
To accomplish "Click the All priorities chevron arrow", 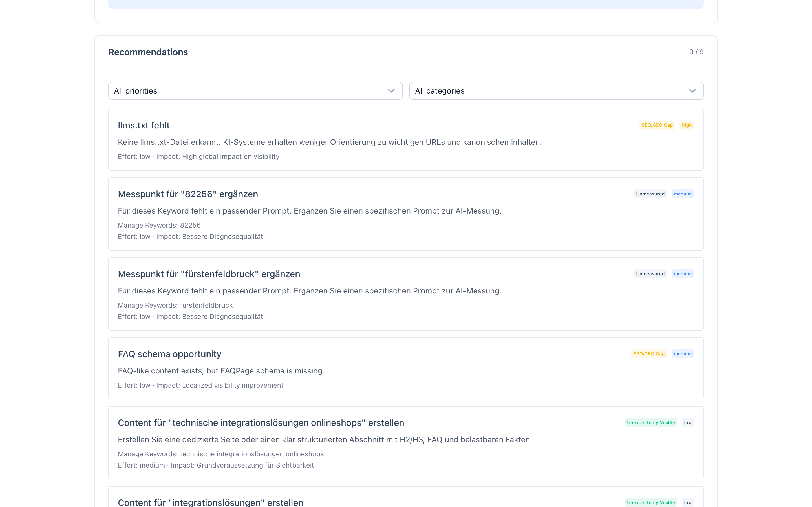I will click(x=391, y=91).
